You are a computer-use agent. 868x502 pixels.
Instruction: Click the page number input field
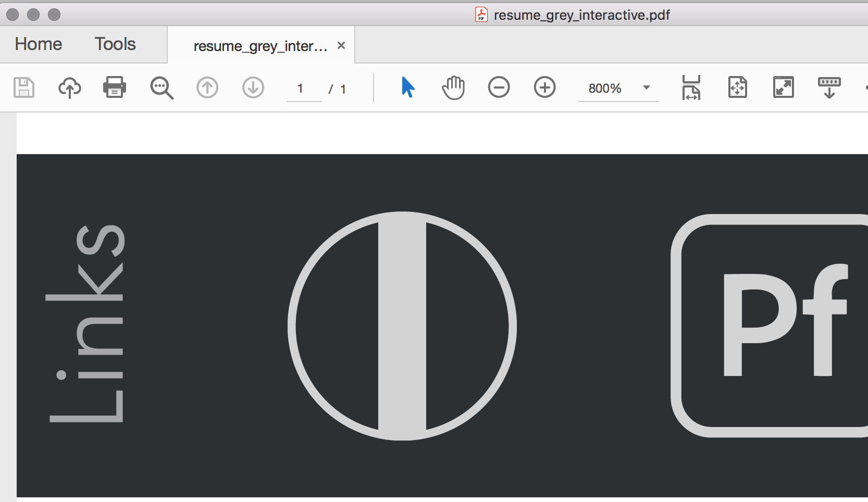click(x=302, y=89)
